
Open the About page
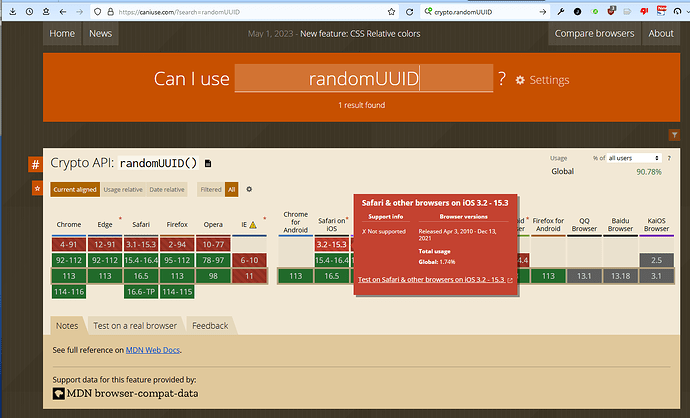[661, 33]
